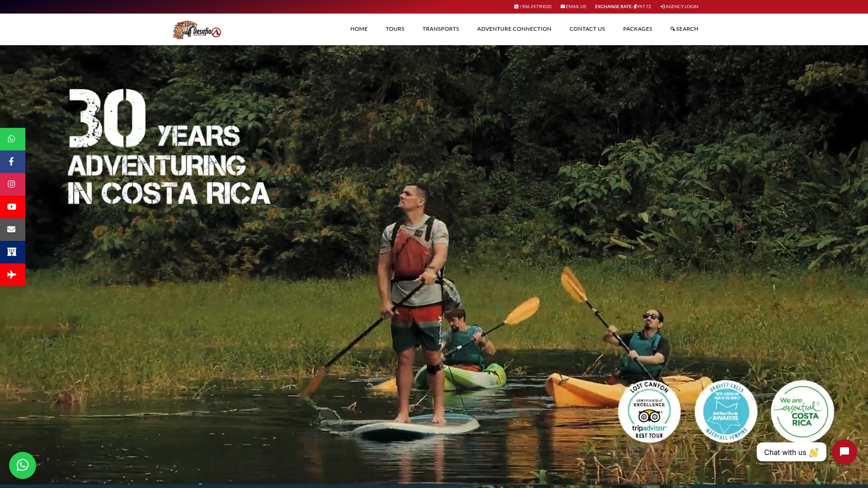The width and height of the screenshot is (868, 488).
Task: Click the Agency Login link
Action: click(x=679, y=7)
